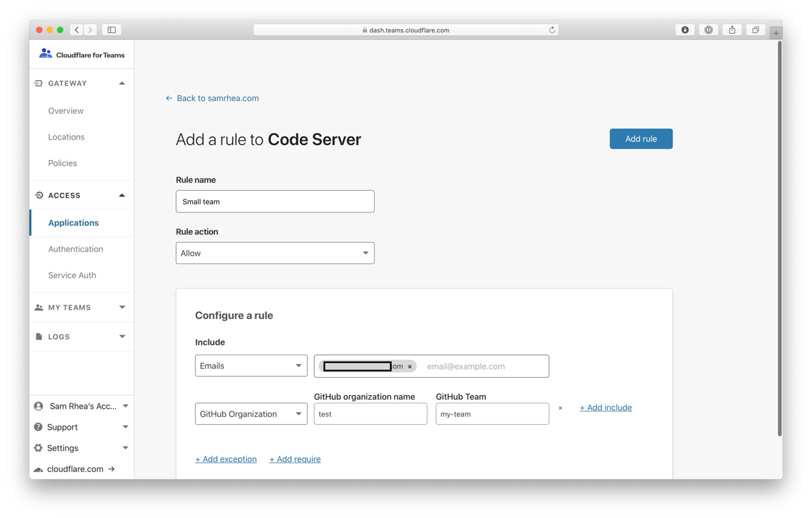Click the back arrow icon before samrhea.com
Viewport: 812px width, 518px height.
pos(169,98)
